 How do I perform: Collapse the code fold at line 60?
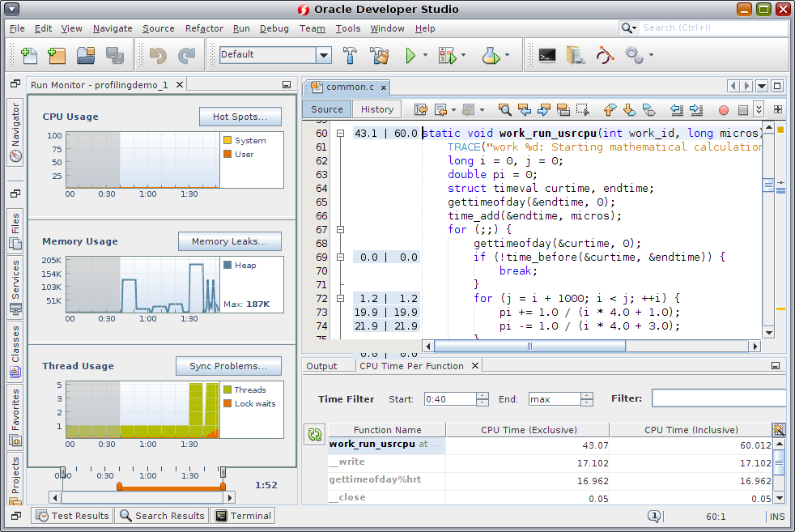[x=341, y=134]
